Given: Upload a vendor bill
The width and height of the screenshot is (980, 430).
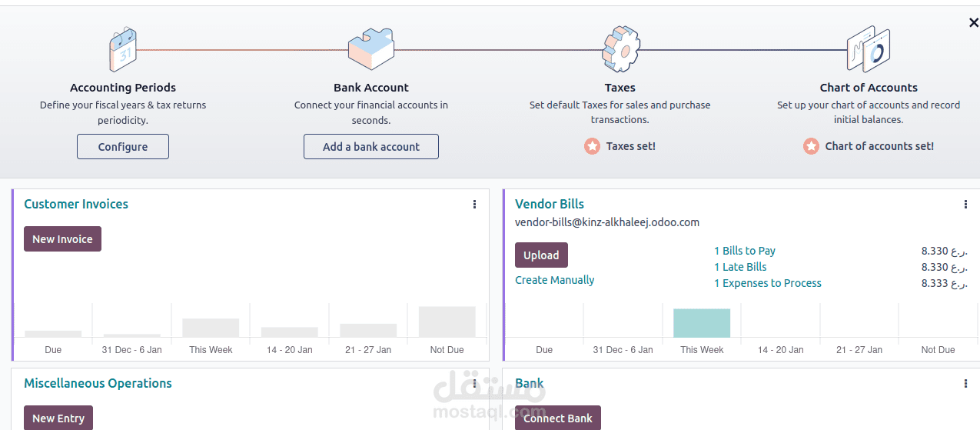Looking at the screenshot, I should pos(541,255).
